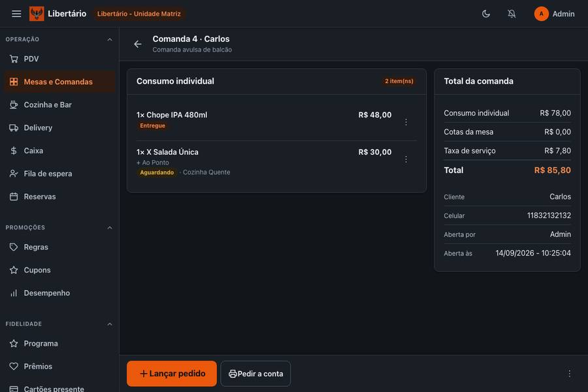Click the Cozinha Quente station label

206,172
